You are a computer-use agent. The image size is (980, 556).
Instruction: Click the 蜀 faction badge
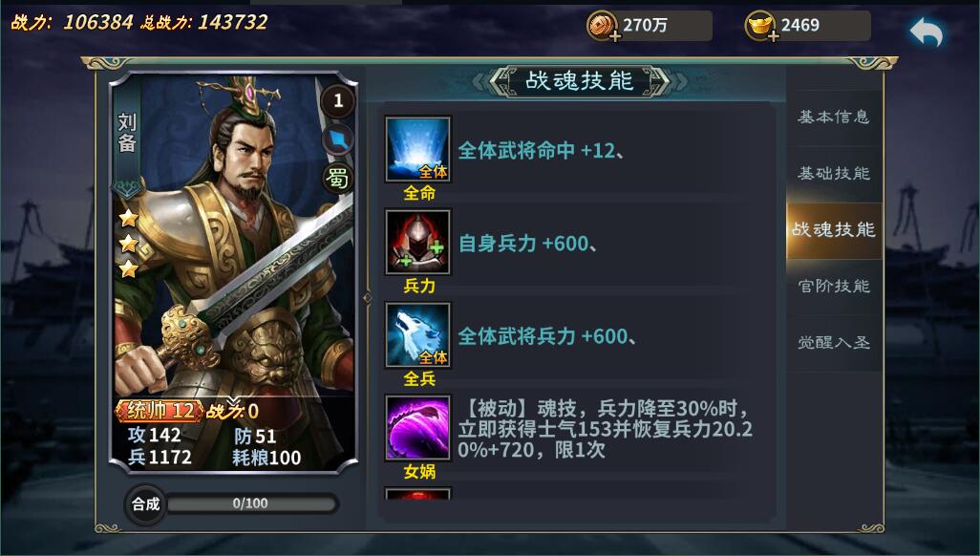pos(337,179)
